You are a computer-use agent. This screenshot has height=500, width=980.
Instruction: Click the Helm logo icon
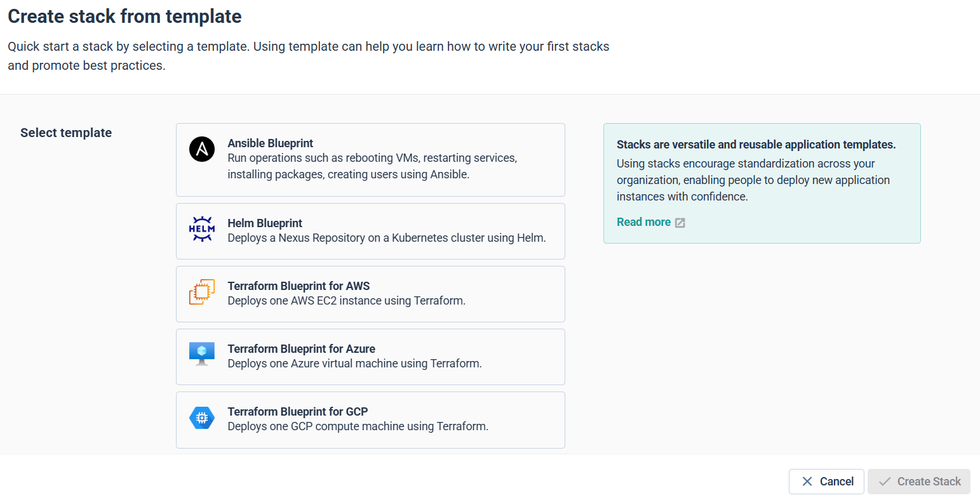click(x=202, y=229)
